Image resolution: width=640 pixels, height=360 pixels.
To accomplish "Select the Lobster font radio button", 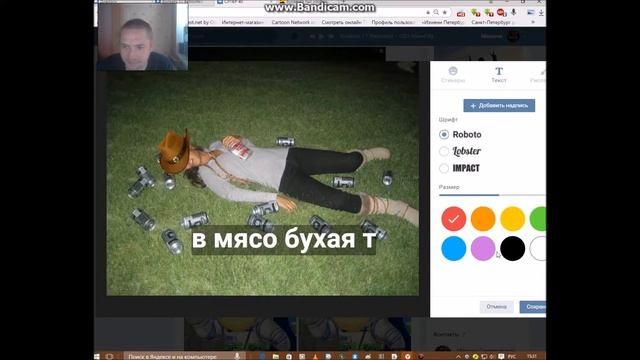I will 444,151.
